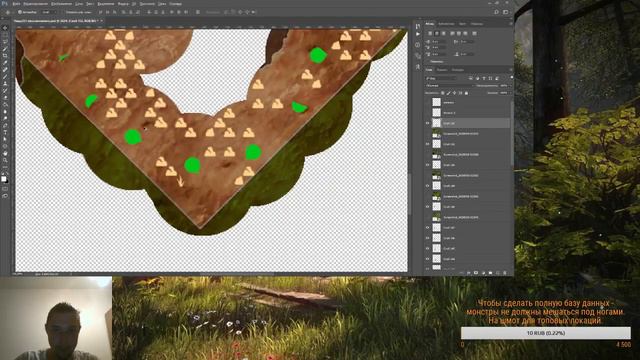Screen dimensions: 640x360
Task: Click left align text in Paragraph panel
Action: coord(430,33)
